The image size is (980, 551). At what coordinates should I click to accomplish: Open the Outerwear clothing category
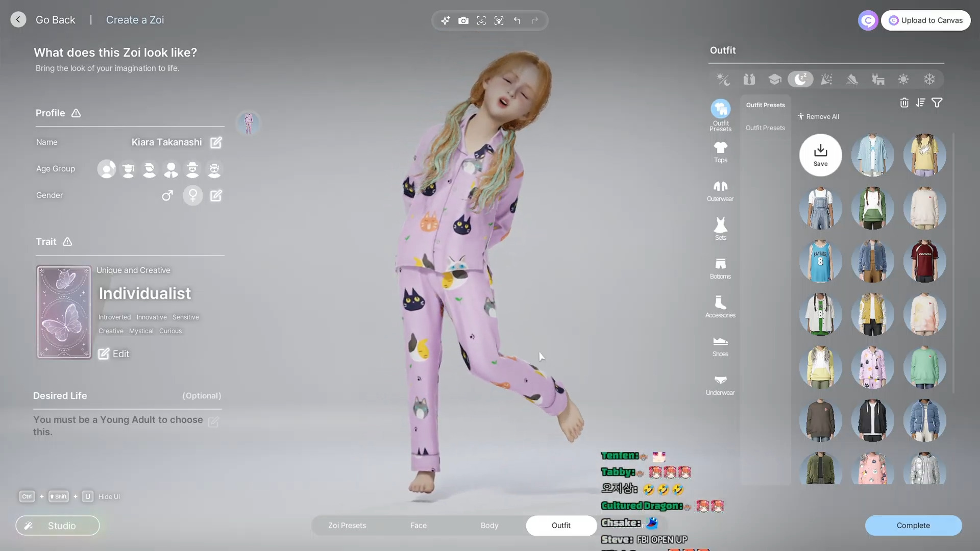[720, 191]
